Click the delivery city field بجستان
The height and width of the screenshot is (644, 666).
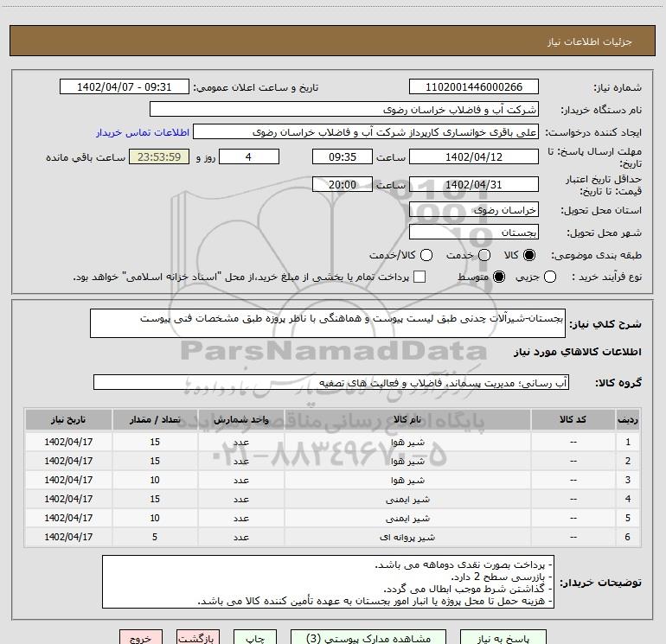[474, 233]
